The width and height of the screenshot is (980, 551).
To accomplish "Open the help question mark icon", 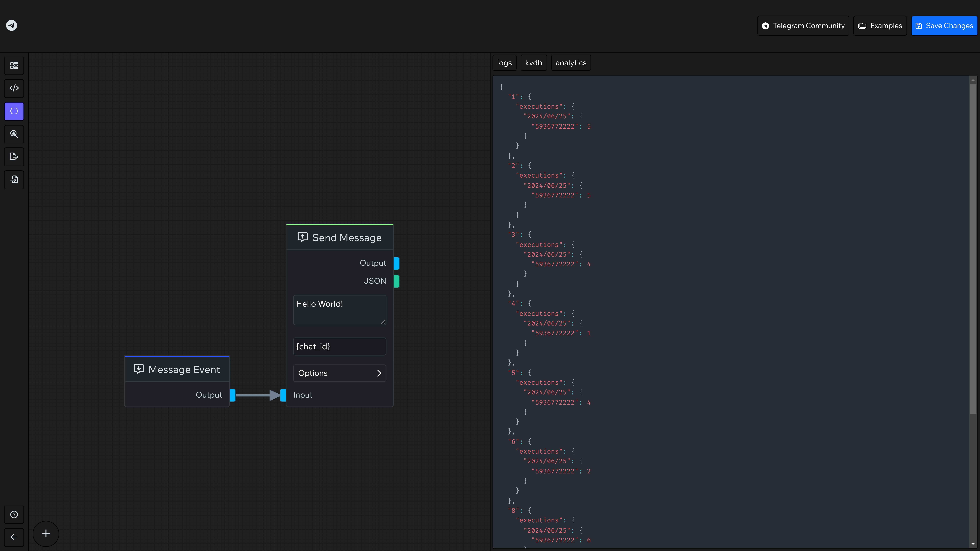I will click(x=14, y=515).
